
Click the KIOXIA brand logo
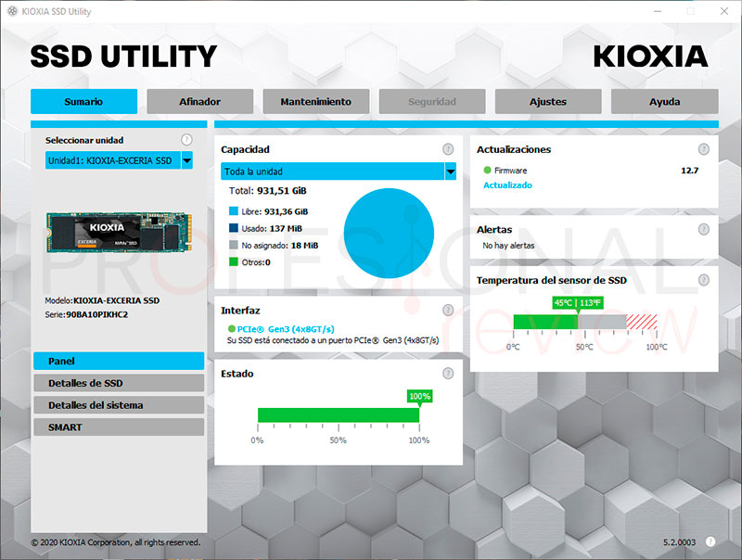650,57
